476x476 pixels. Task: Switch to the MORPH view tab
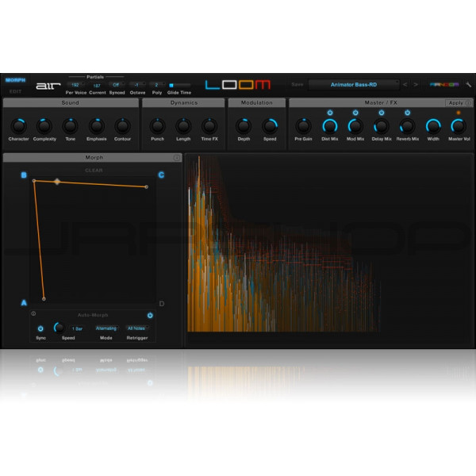point(15,80)
